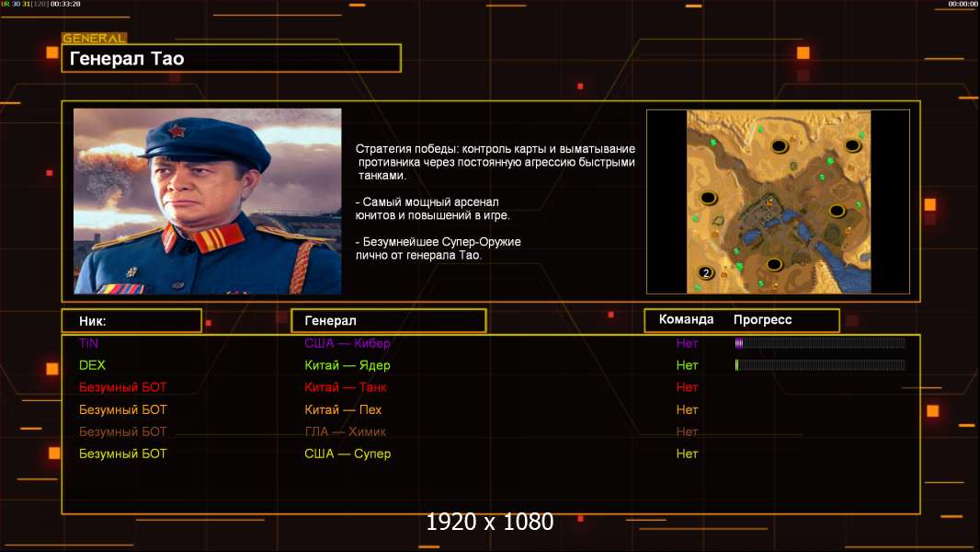Click team value 'Нет' in DEX's row
Screen dimensions: 980x552
(687, 365)
